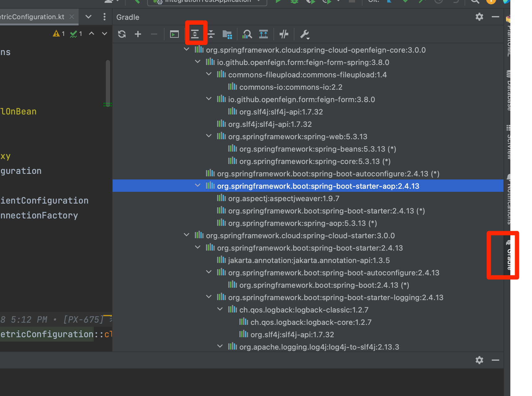
Task: Click the ientConfiguration text in the editor
Action: [x=44, y=200]
